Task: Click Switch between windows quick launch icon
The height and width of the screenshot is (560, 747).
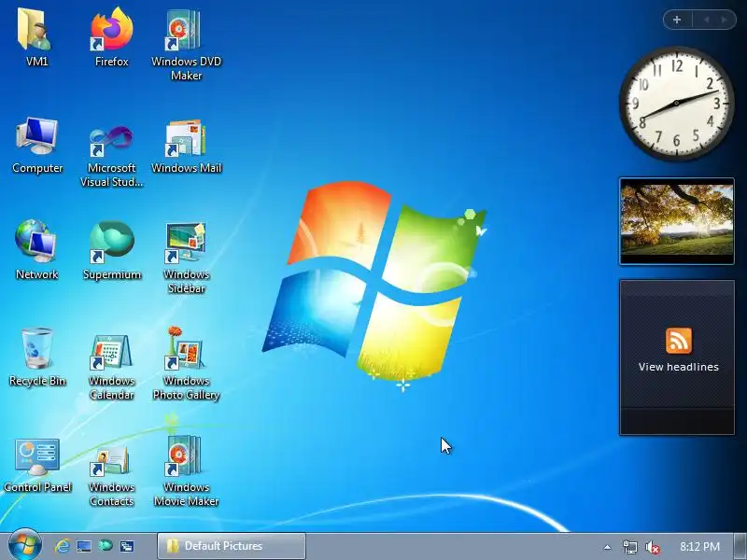Action: pos(127,546)
